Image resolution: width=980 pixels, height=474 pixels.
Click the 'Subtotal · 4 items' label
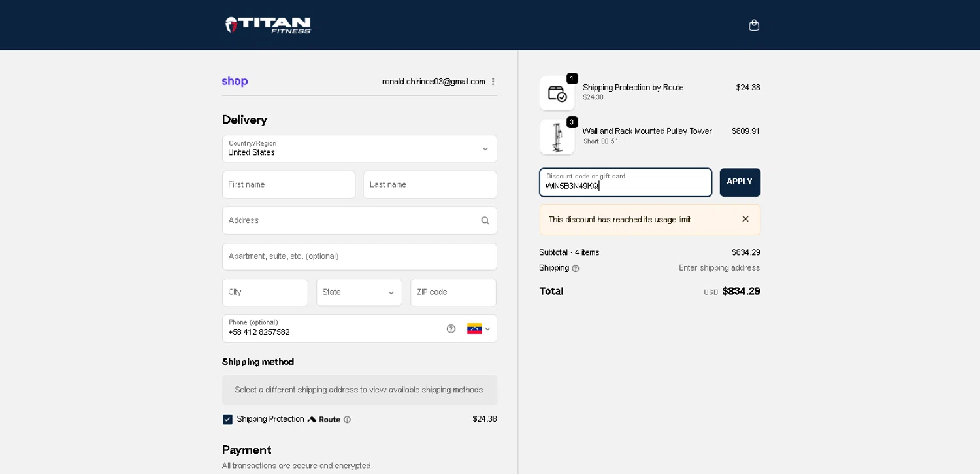pos(569,252)
